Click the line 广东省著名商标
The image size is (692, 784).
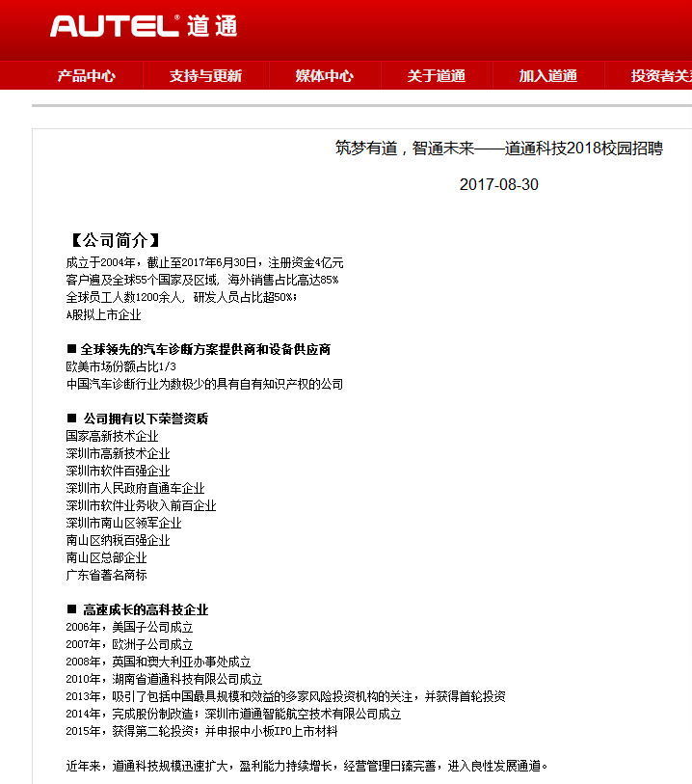click(x=106, y=576)
